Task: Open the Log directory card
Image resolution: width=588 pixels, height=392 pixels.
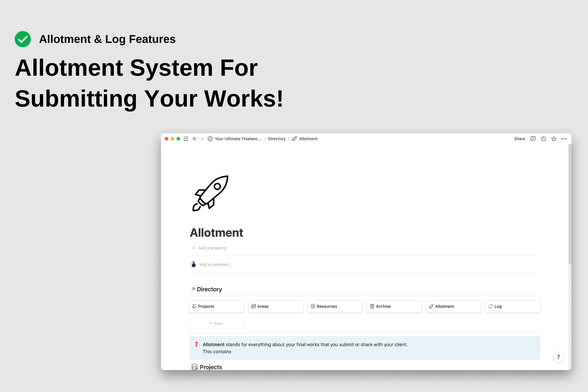Action: click(x=513, y=306)
